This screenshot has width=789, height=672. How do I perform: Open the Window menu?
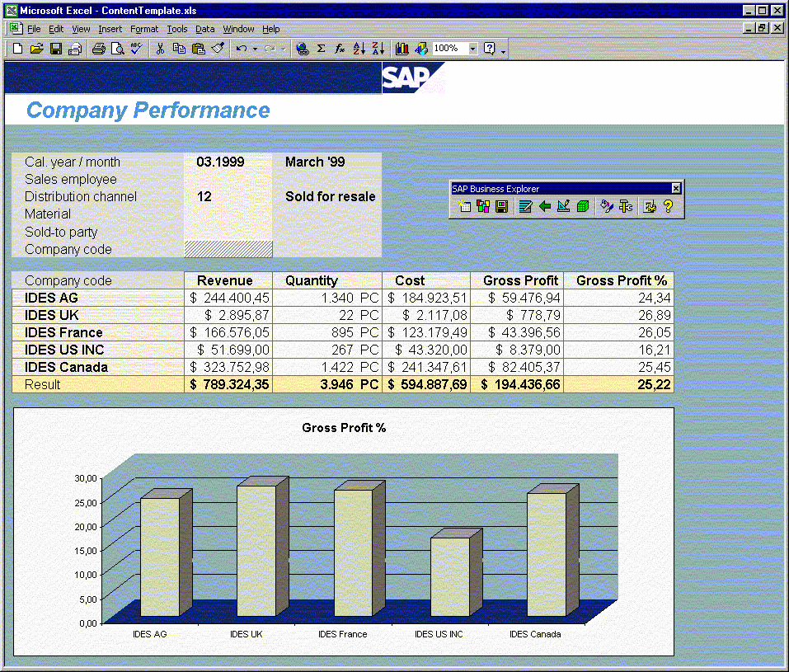[x=238, y=29]
